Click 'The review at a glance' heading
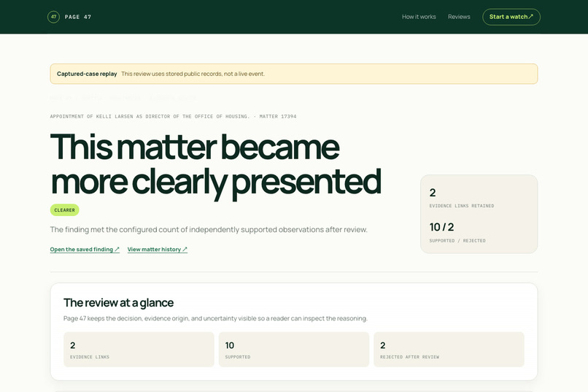Viewport: 588px width, 392px height. (118, 303)
